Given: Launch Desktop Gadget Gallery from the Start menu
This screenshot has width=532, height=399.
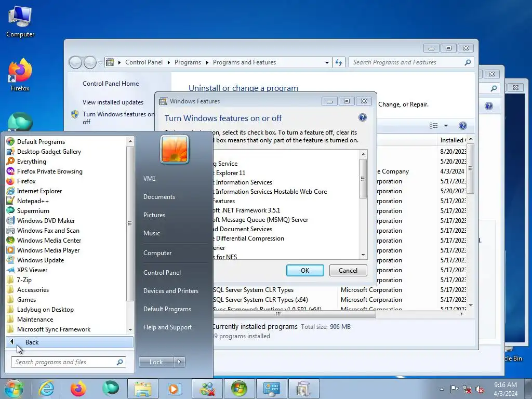Looking at the screenshot, I should [x=44, y=151].
